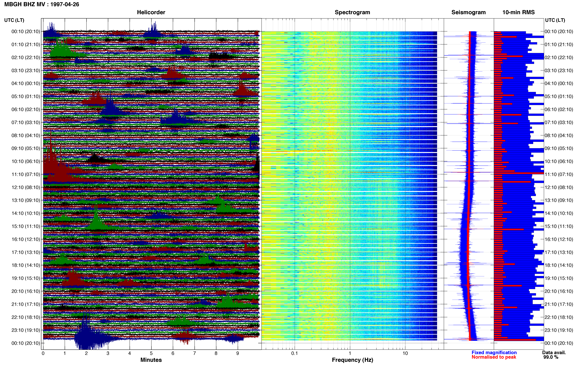Click left time label '21:10 (17:10)'
This screenshot has width=588, height=368.
[26, 304]
